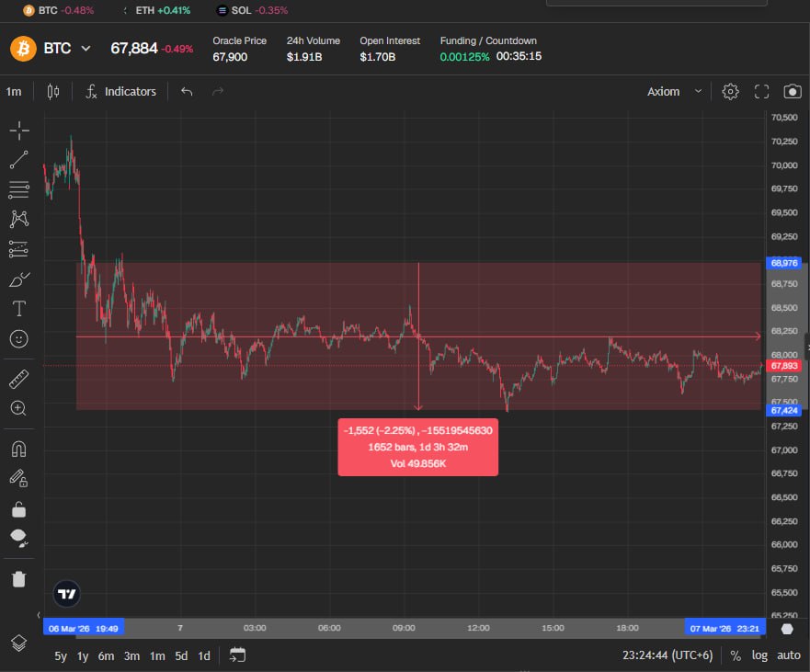
Task: Click the BTC ticker in top strip
Action: click(58, 10)
